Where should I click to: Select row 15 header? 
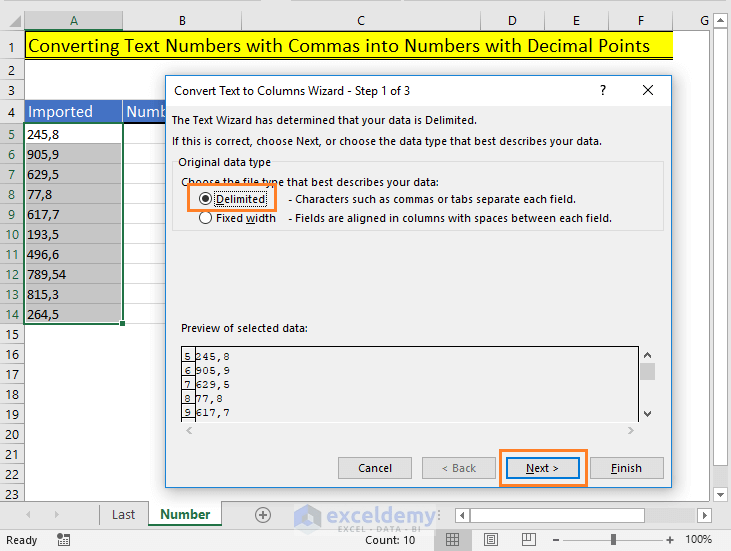pos(12,335)
